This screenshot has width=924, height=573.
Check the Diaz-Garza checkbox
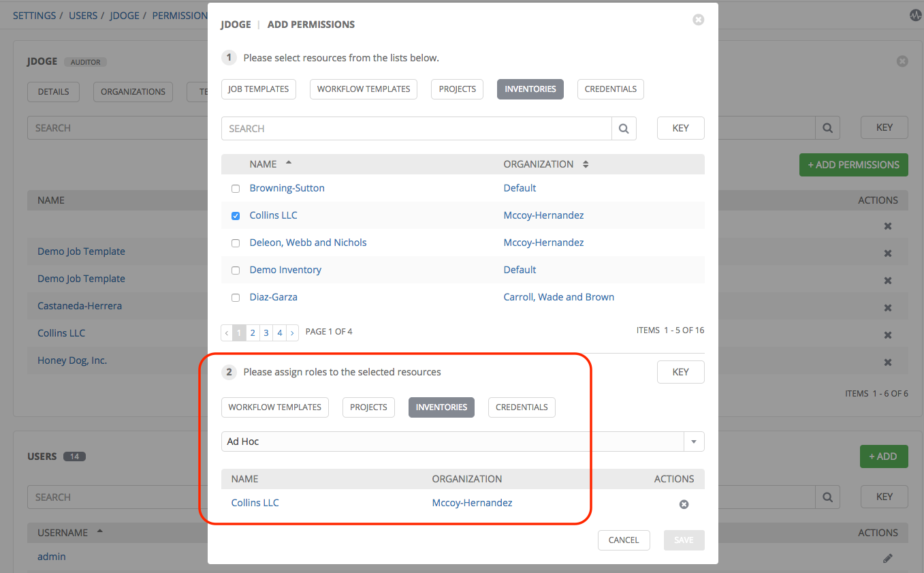(x=236, y=298)
